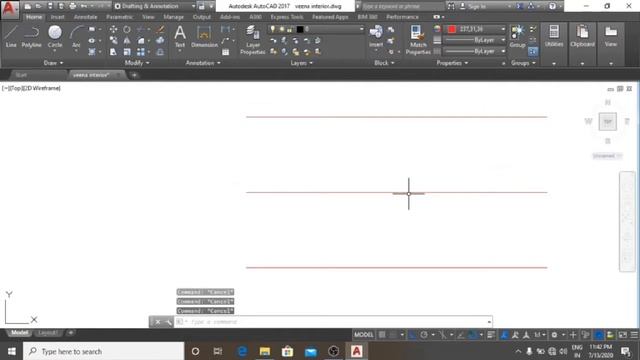Expand the Properties panel
Screen dimensions: 640x360
[x=452, y=63]
